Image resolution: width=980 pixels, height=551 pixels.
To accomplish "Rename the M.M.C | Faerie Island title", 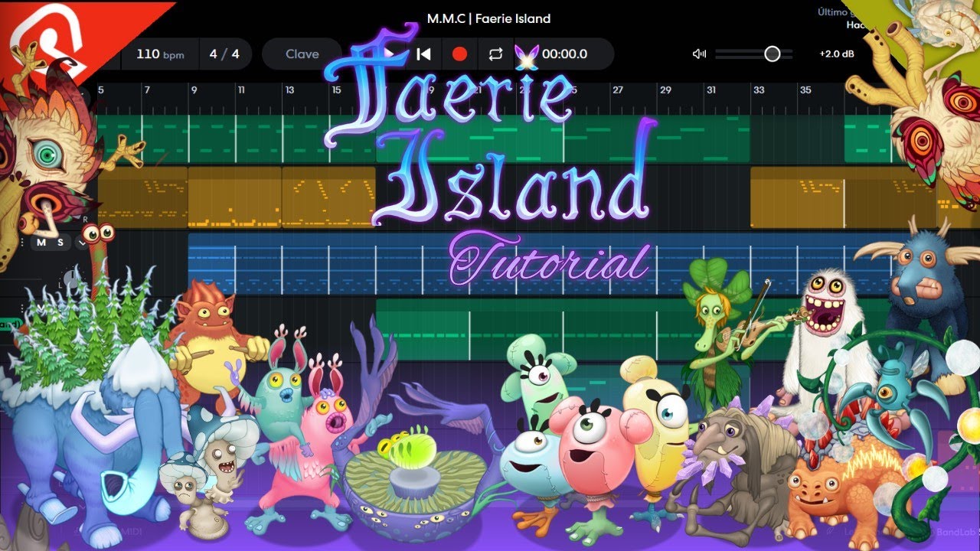I will 490,18.
